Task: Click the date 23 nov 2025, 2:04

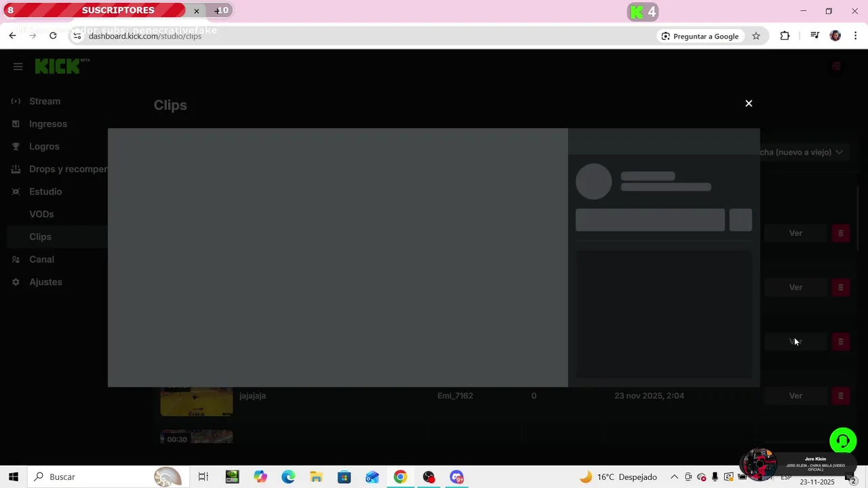Action: [x=649, y=396]
